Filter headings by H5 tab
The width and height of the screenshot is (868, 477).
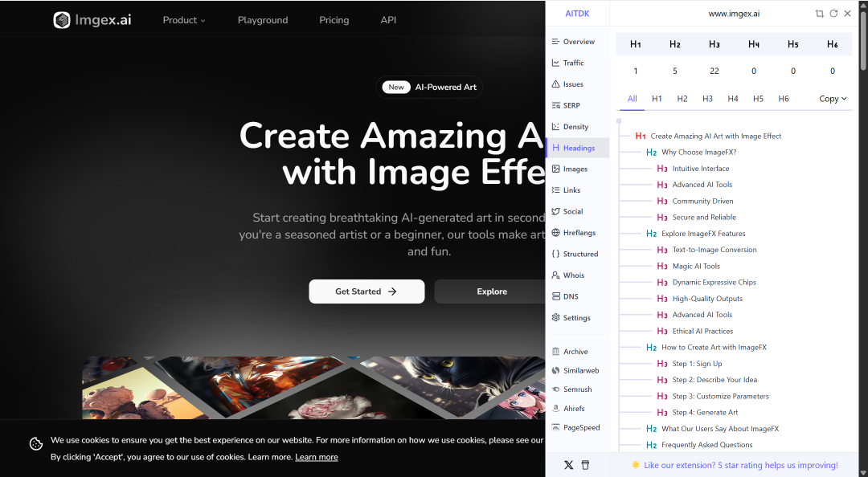759,99
